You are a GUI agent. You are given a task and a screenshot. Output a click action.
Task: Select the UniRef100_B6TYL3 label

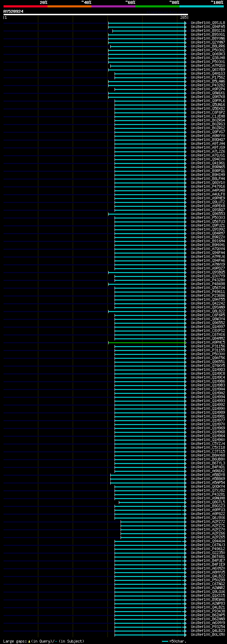tap(208, 463)
